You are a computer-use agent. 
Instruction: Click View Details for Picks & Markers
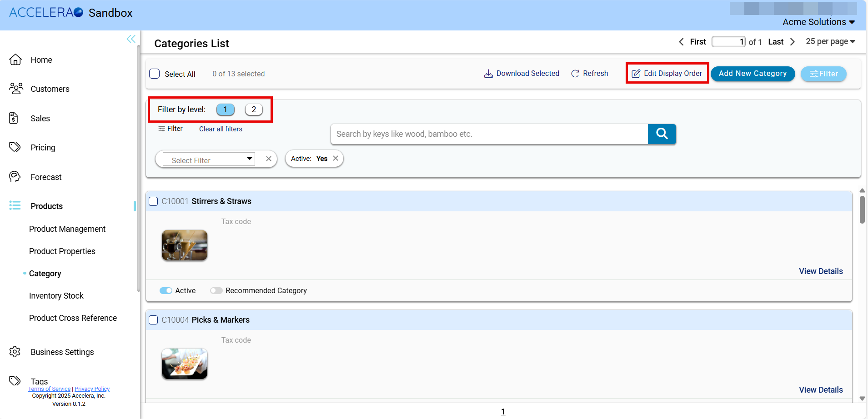click(820, 389)
